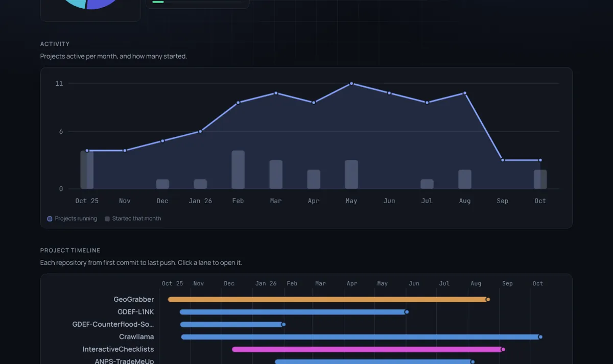The height and width of the screenshot is (364, 613).
Task: Toggle the Started that month legend item
Action: [133, 219]
